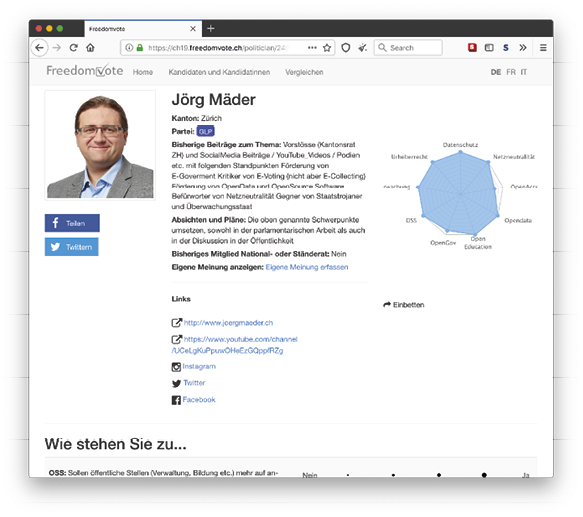Toggle the sidebar panel icon

[x=489, y=48]
